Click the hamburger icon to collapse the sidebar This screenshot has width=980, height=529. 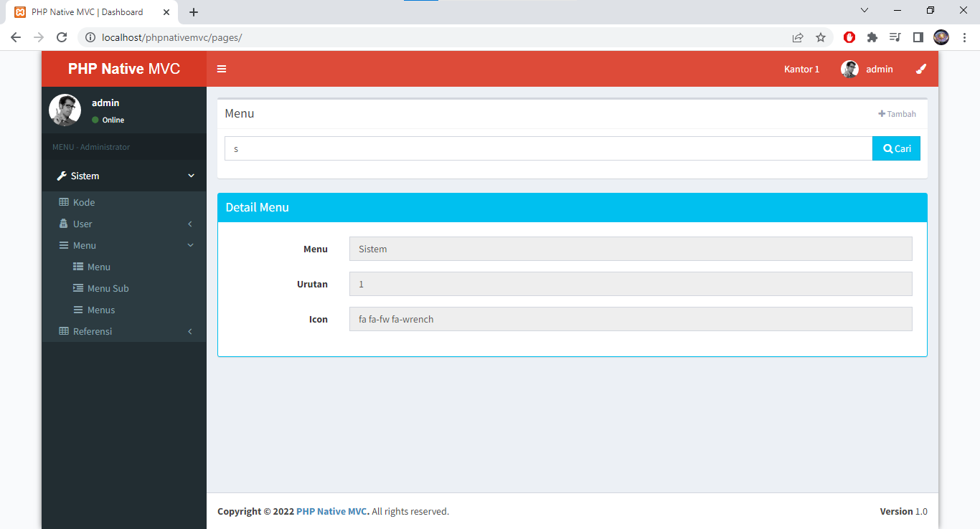point(221,69)
